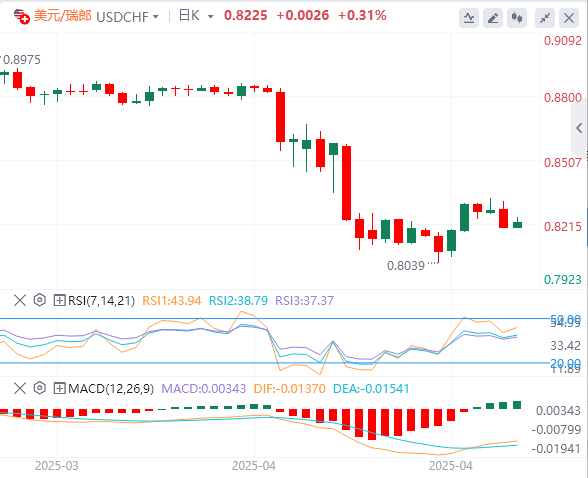Open the 日K period dropdown
This screenshot has width=588, height=478.
click(210, 17)
